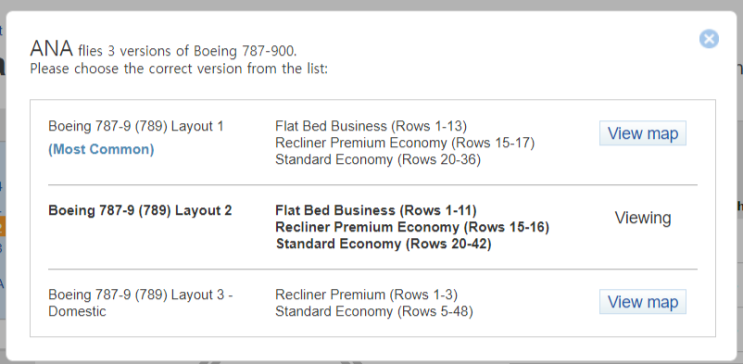Viewport: 743px width, 364px height.
Task: View map for Layout 1
Action: [x=643, y=133]
